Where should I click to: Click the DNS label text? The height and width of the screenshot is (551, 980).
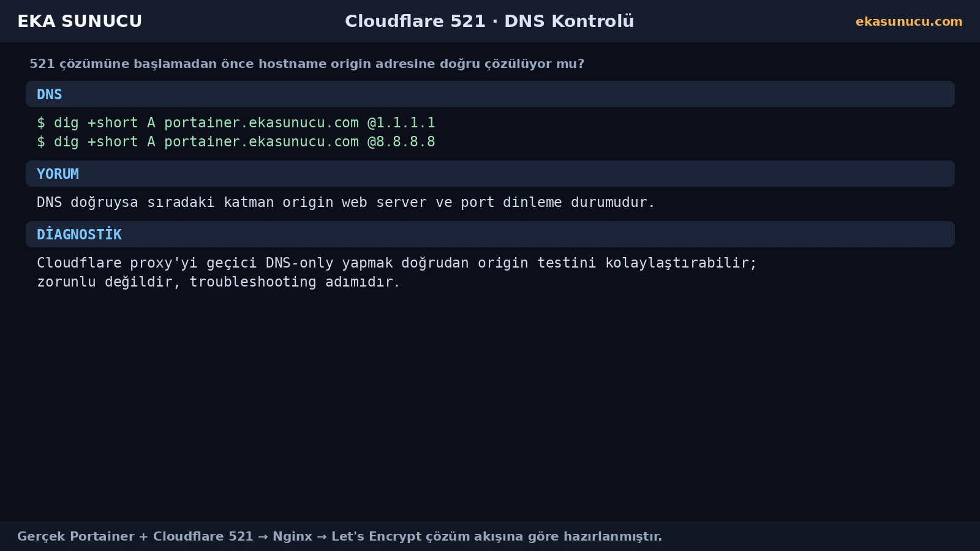pos(49,94)
